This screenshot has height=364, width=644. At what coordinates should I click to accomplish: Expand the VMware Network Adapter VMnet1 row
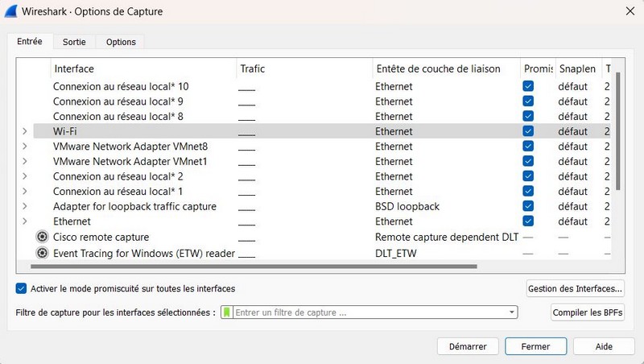click(x=25, y=161)
